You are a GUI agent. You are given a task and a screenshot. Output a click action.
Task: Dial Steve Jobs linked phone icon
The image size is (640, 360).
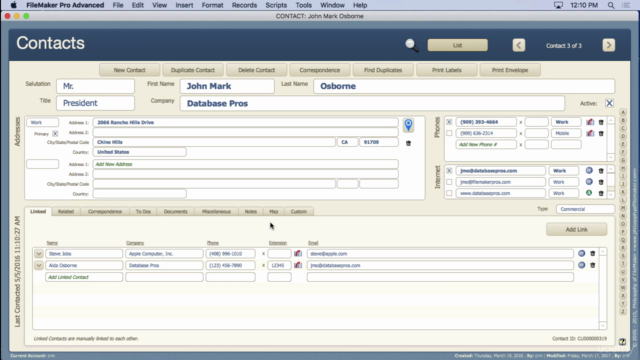click(298, 253)
